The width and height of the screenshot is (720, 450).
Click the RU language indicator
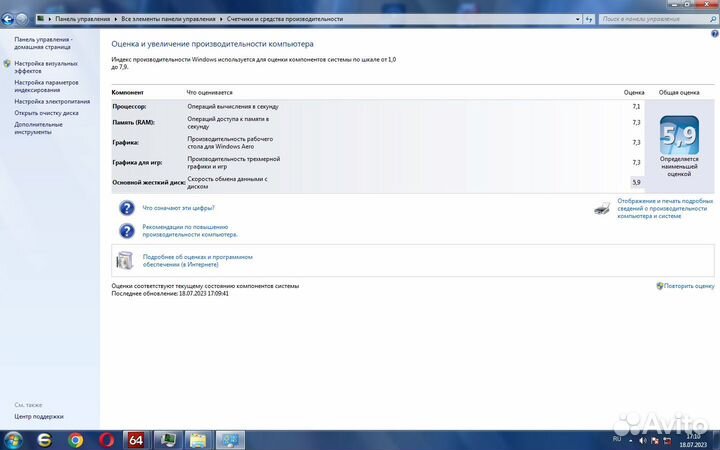pos(617,439)
